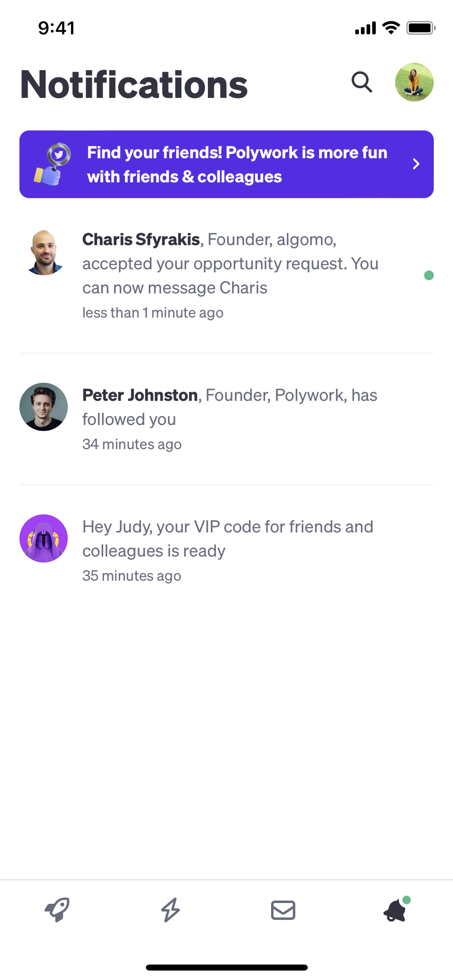Switch to the rocket tab
The height and width of the screenshot is (980, 453).
pyautogui.click(x=57, y=910)
